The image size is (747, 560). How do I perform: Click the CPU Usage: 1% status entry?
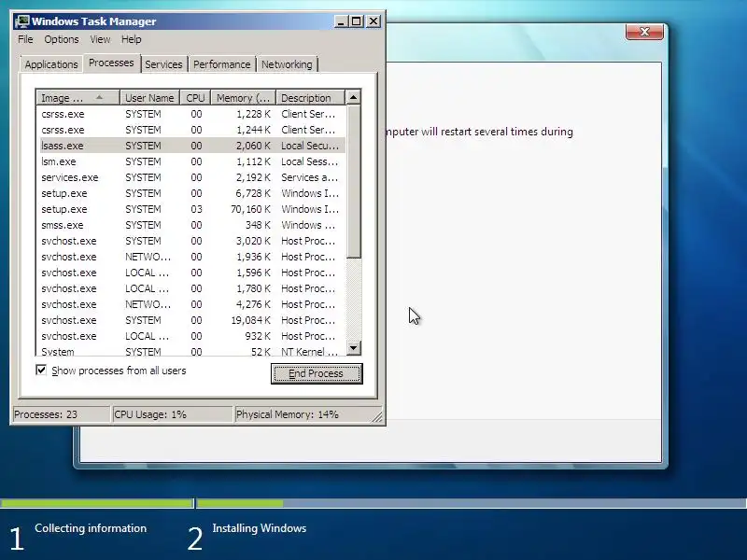172,414
